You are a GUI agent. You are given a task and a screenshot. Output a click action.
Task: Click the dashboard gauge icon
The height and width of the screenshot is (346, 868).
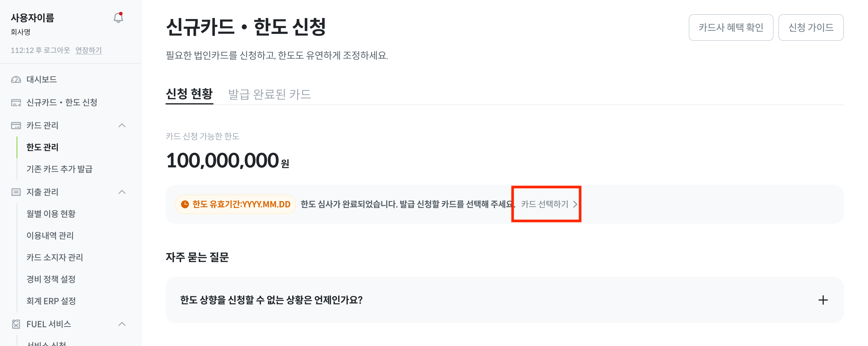tap(16, 80)
